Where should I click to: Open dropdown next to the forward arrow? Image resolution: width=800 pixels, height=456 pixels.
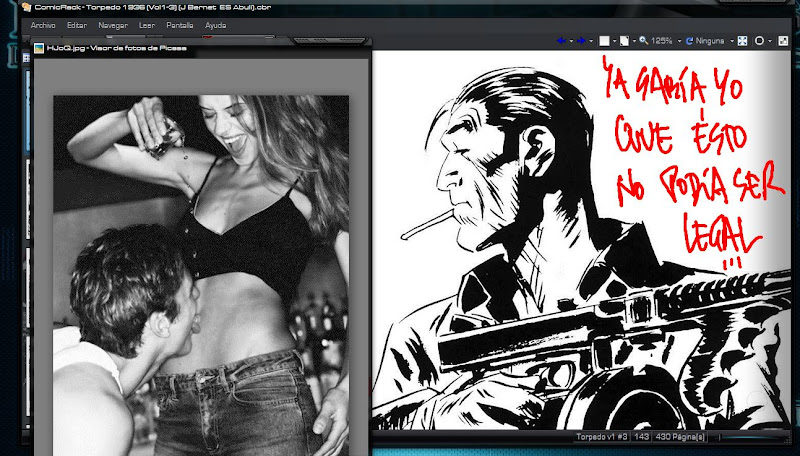coord(591,41)
